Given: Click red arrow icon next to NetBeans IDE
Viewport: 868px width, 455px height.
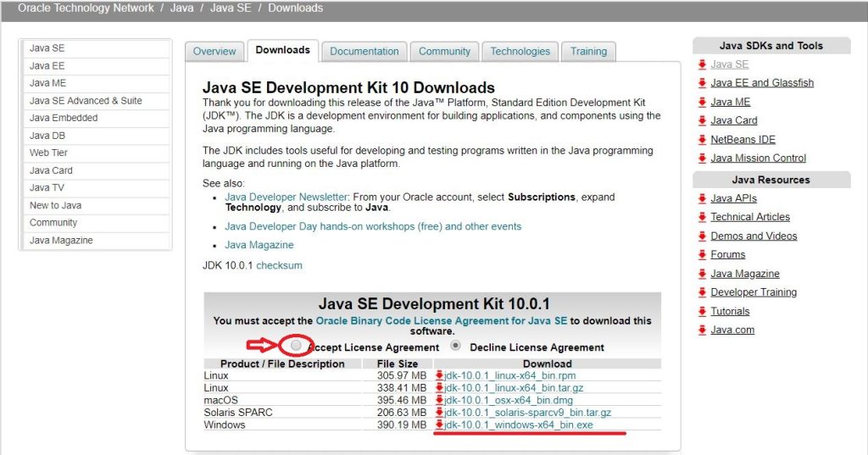Looking at the screenshot, I should tap(702, 140).
